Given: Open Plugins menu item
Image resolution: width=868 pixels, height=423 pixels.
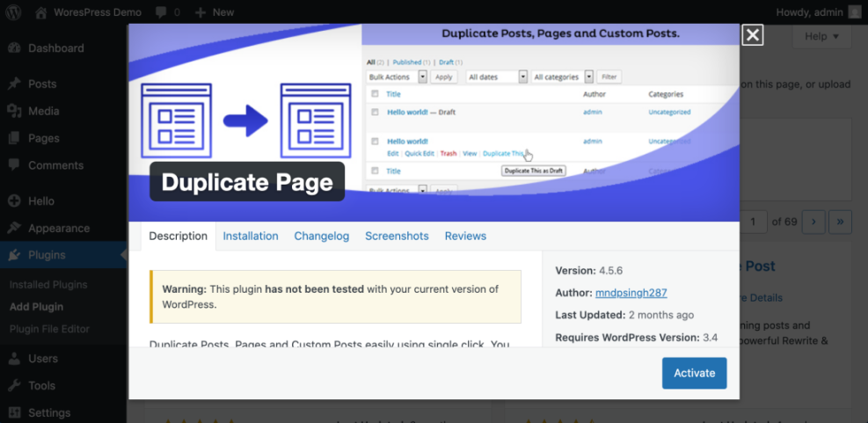Looking at the screenshot, I should [47, 255].
